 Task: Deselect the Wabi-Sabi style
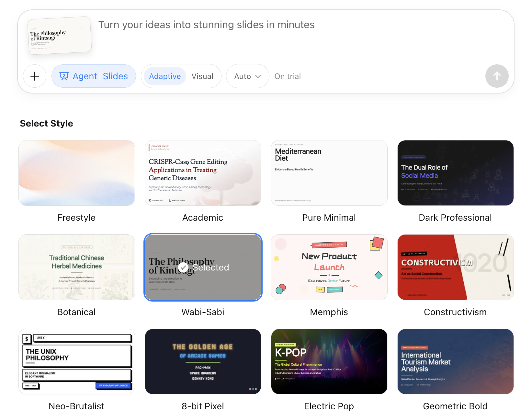point(203,267)
